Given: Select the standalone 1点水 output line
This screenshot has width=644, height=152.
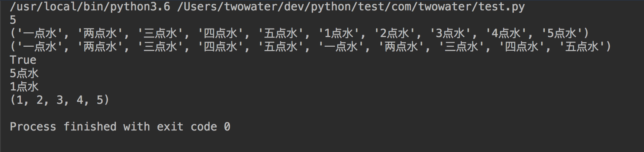Looking at the screenshot, I should pos(24,86).
